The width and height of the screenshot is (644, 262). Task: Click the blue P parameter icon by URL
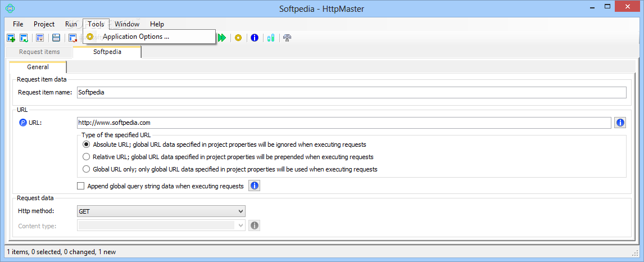click(x=23, y=123)
